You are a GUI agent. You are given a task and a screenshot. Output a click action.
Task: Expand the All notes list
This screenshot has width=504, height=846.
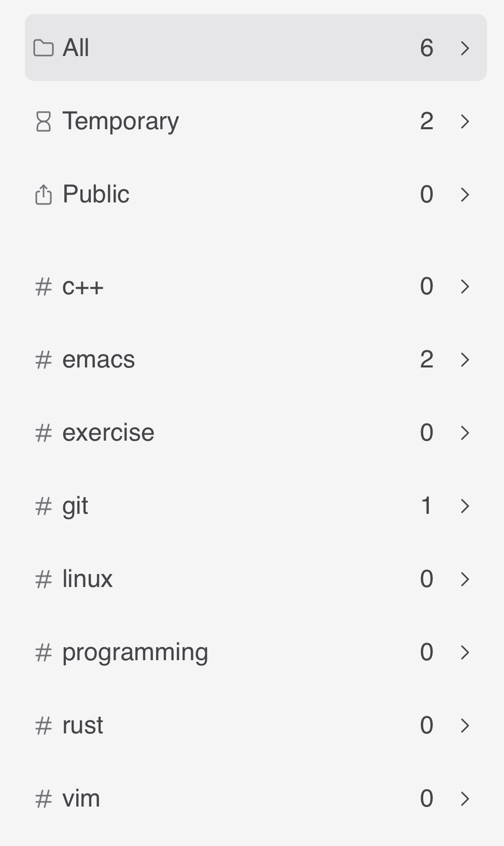(465, 48)
